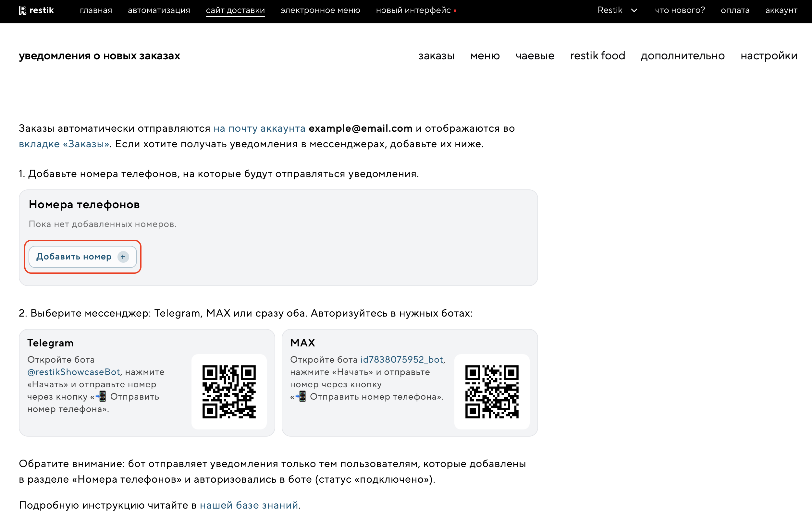812x530 pixels.
Task: Open the дополнительно tab
Action: click(x=683, y=55)
